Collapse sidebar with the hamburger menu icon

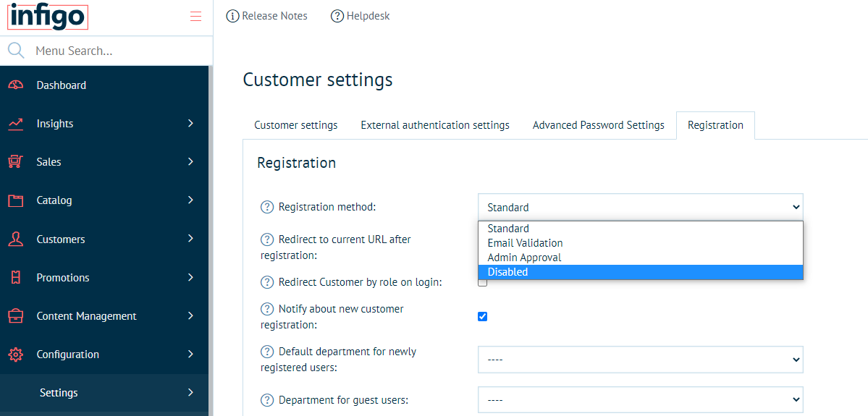tap(195, 17)
